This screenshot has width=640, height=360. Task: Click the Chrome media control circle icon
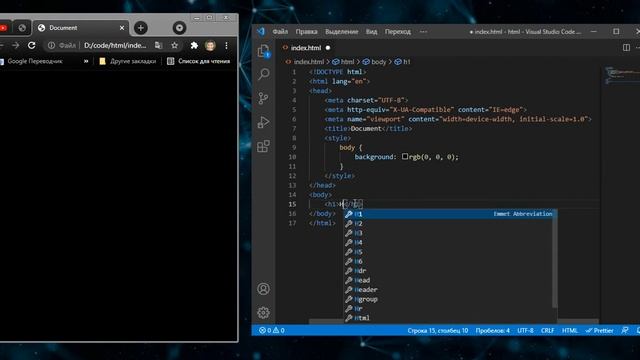tap(179, 28)
